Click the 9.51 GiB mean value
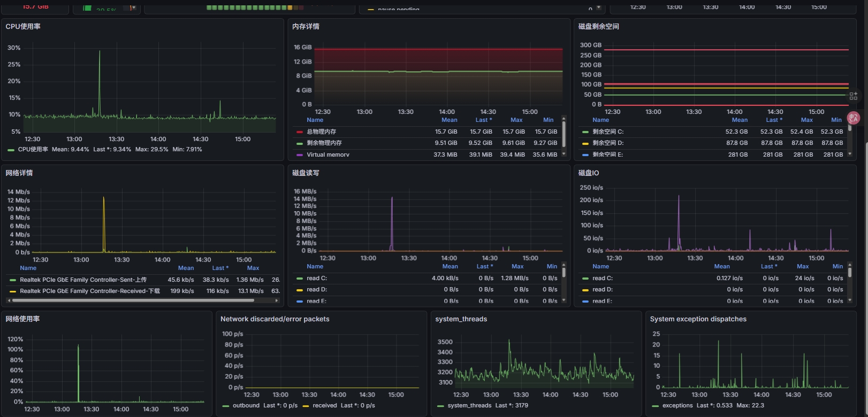868x417 pixels. 446,143
